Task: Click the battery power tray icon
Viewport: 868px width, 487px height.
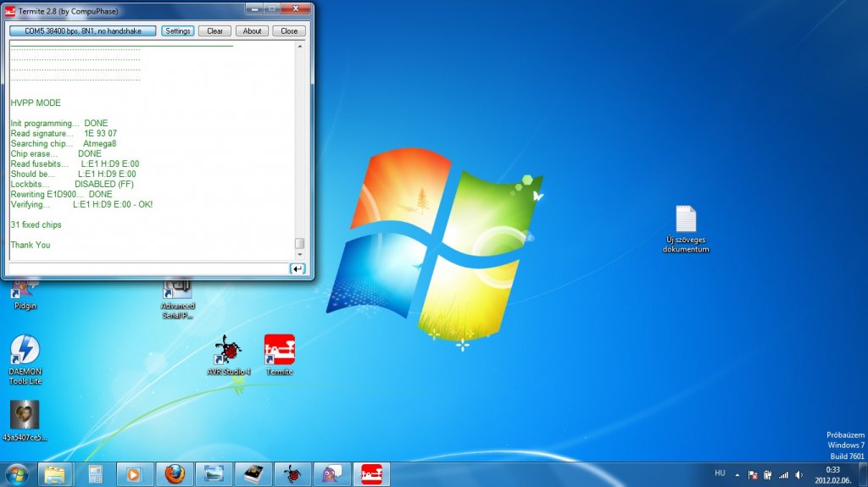Action: tap(768, 475)
